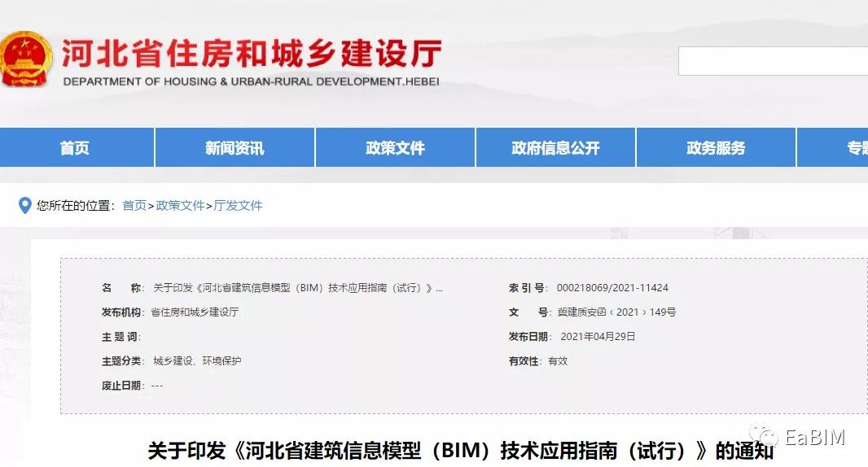Click the 您所在的位置 label
Image resolution: width=868 pixels, height=467 pixels.
(76, 205)
